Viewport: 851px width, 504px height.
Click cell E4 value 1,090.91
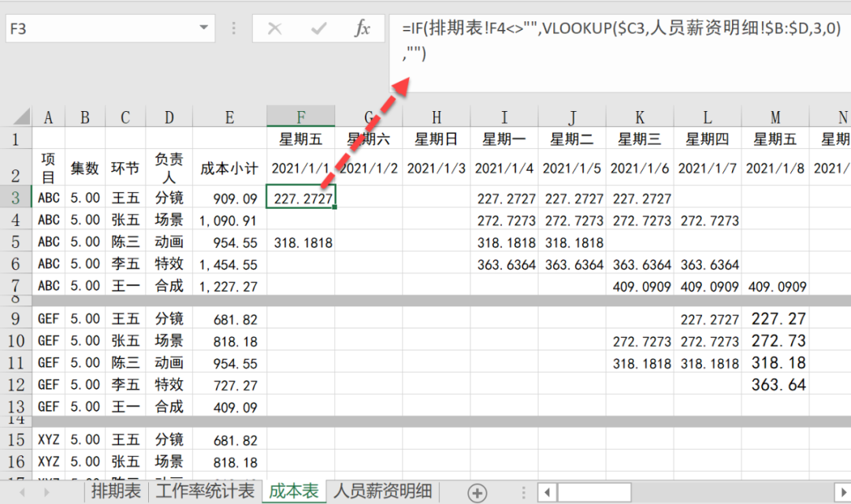[x=229, y=220]
